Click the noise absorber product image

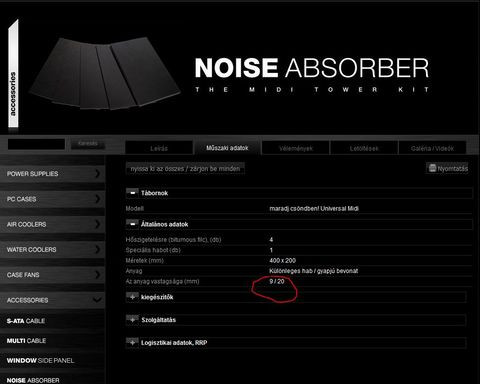[104, 73]
